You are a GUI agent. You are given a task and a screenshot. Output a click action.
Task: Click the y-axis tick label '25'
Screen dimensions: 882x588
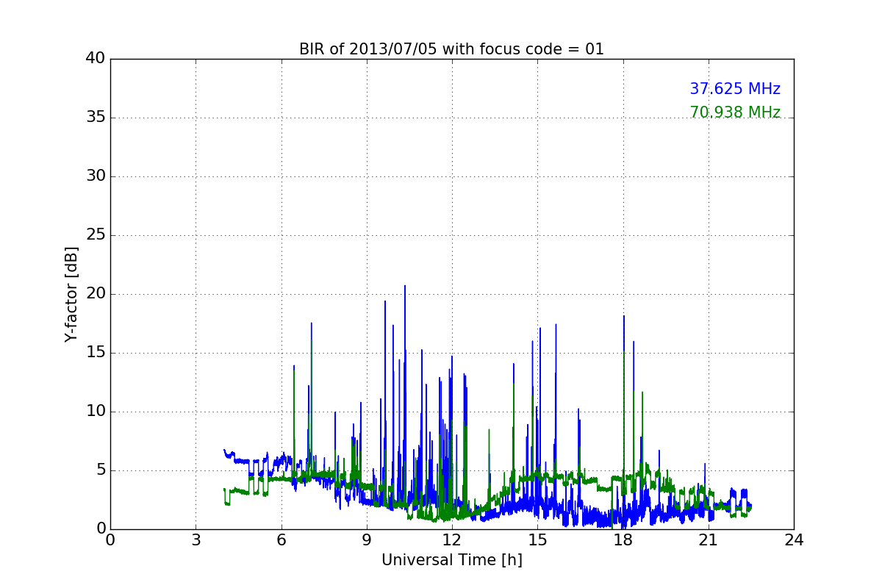(x=96, y=235)
